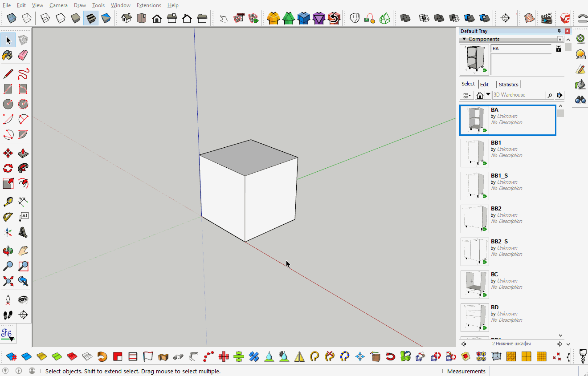Activate the Orbit tool

(8, 251)
